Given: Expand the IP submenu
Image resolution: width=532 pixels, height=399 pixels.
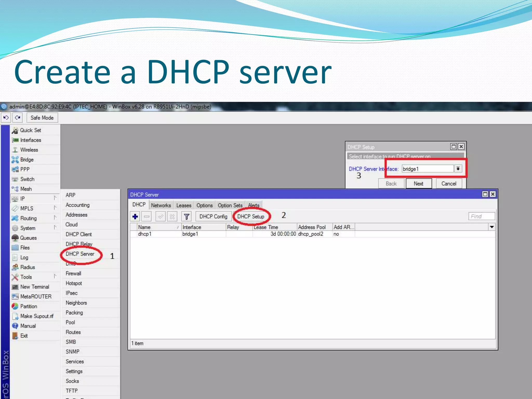Looking at the screenshot, I should [35, 199].
